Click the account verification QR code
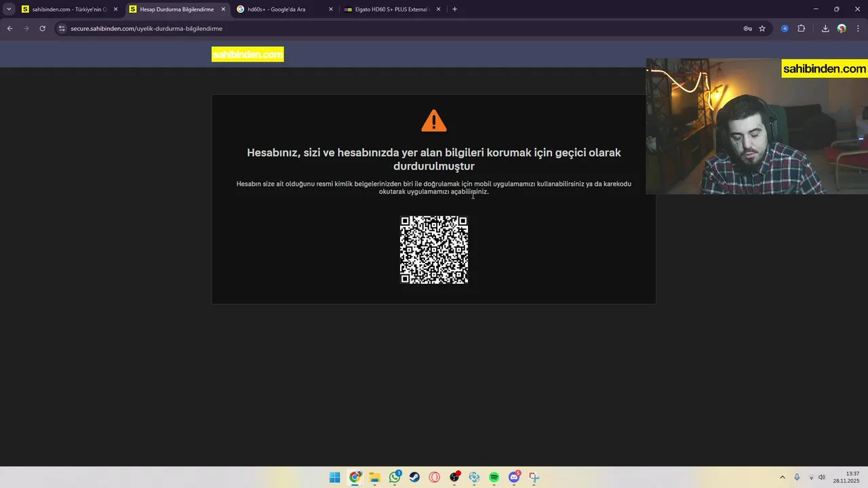This screenshot has width=868, height=488. [x=434, y=249]
